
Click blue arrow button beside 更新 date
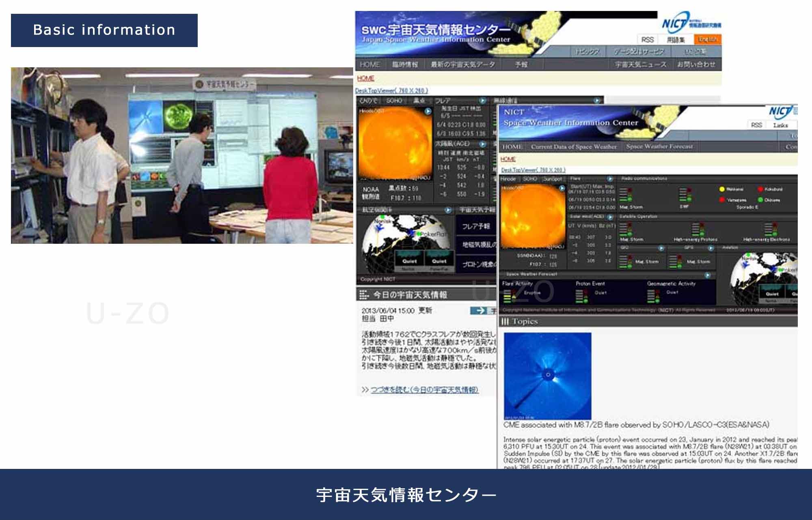pos(480,311)
